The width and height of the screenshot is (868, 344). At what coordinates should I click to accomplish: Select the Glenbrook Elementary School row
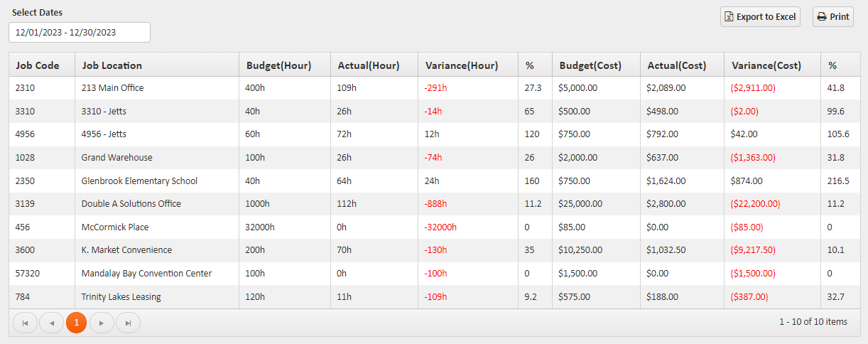(139, 181)
